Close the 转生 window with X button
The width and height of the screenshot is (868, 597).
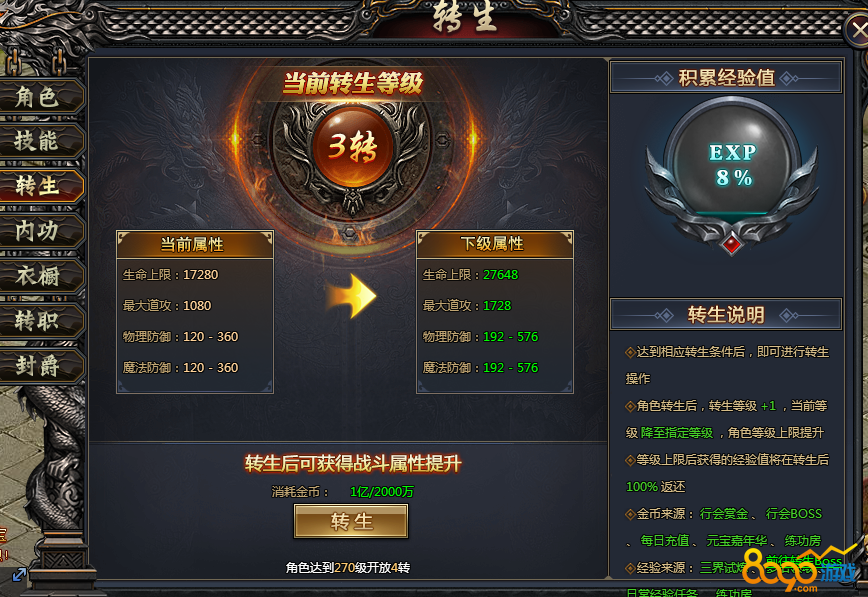tap(858, 30)
